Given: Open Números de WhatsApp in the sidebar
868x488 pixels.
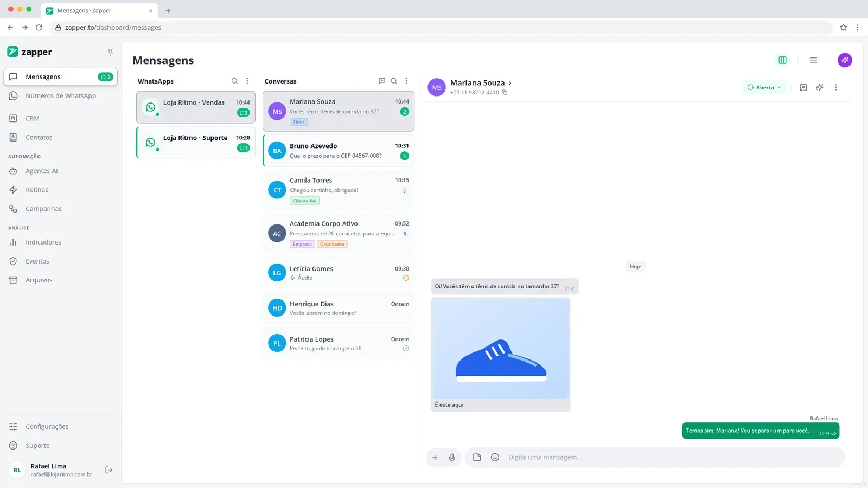Looking at the screenshot, I should click(x=60, y=96).
